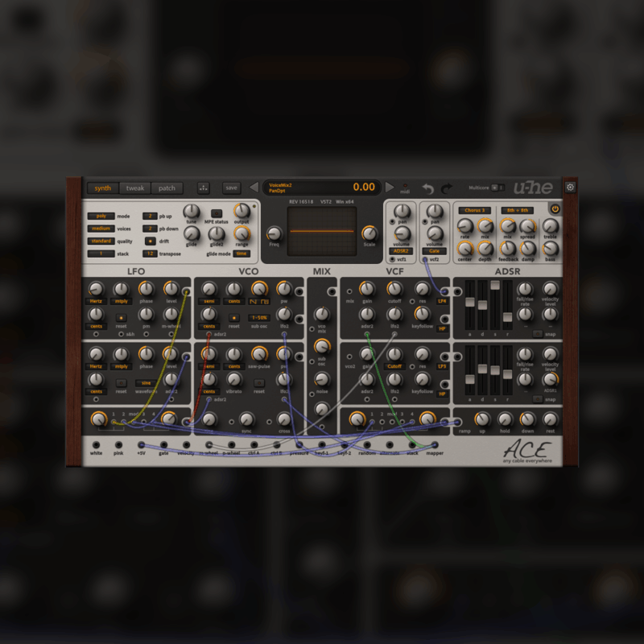The image size is (644, 644).
Task: Click the save button
Action: (231, 188)
